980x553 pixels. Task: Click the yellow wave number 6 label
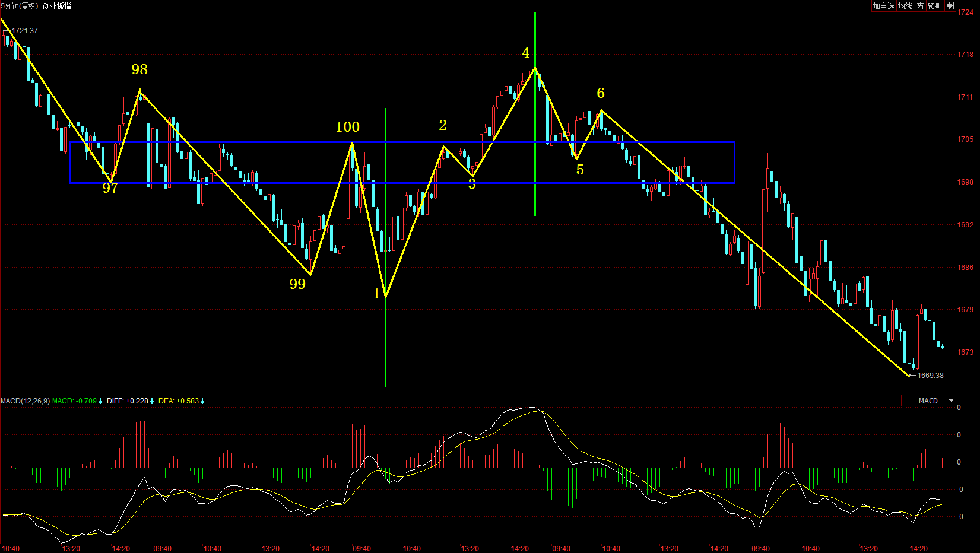point(601,93)
